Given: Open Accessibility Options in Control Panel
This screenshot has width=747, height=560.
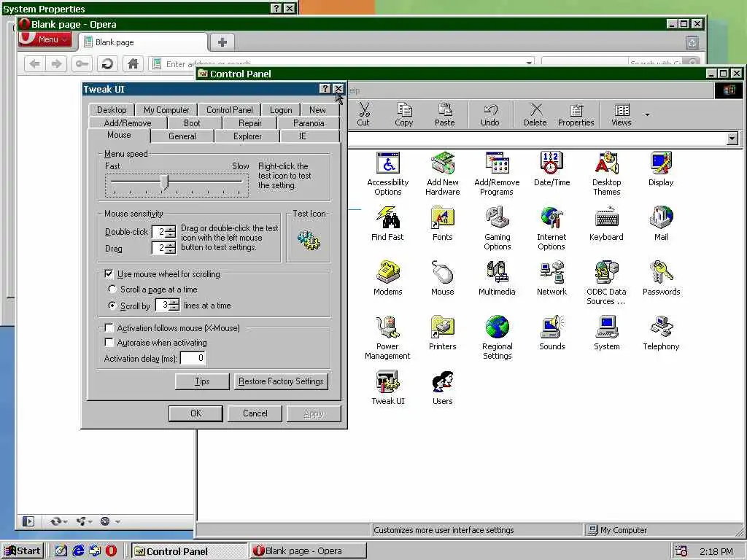Looking at the screenshot, I should click(x=388, y=174).
